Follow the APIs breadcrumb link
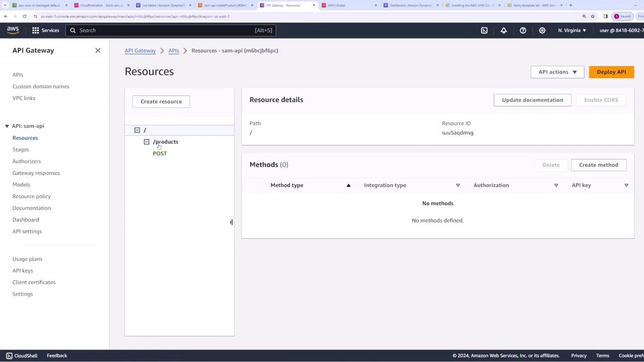This screenshot has width=644, height=362. click(174, 50)
